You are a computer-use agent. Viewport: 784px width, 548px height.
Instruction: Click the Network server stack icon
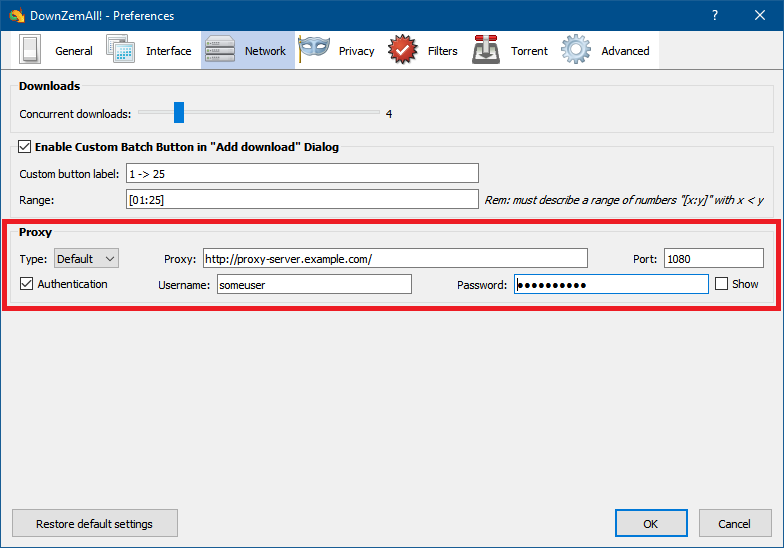point(220,49)
